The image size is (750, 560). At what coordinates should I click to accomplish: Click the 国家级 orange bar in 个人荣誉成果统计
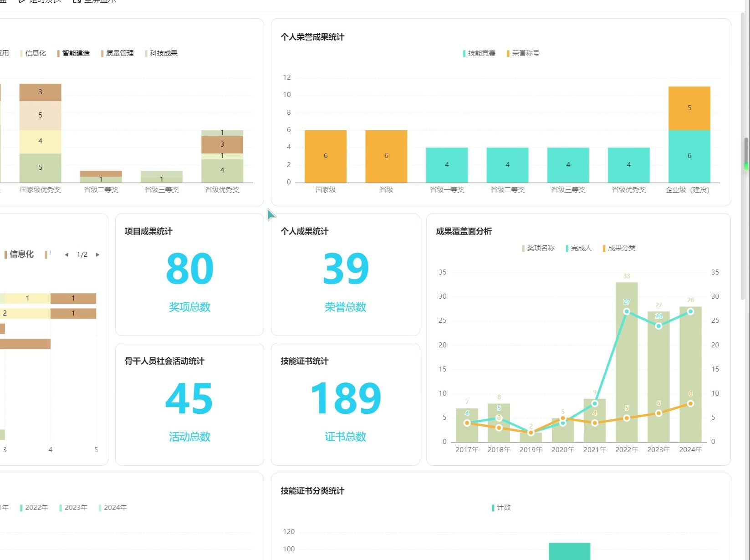pyautogui.click(x=326, y=156)
